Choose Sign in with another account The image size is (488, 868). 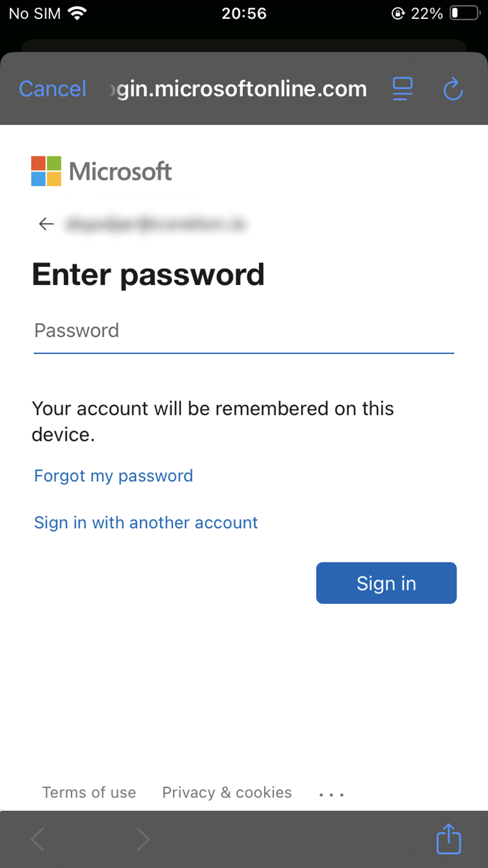click(146, 522)
